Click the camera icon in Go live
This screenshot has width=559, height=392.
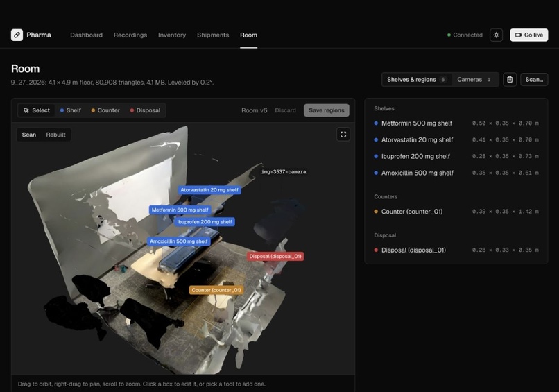point(518,35)
